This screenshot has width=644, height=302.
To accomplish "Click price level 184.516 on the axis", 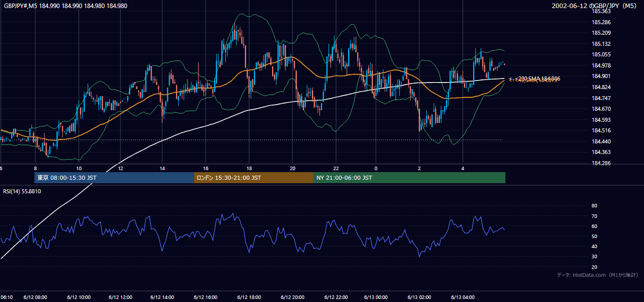I will click(x=601, y=130).
